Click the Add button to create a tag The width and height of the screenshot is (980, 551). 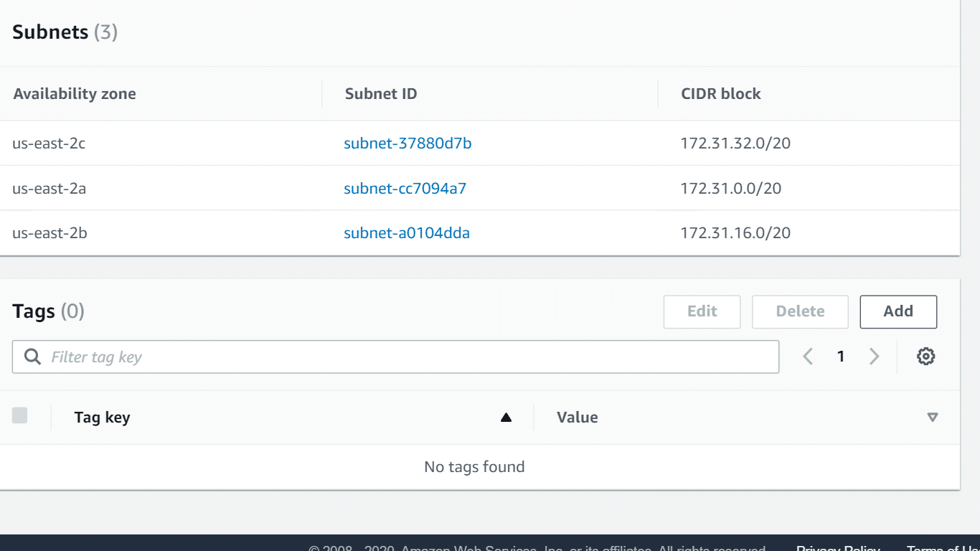click(898, 311)
